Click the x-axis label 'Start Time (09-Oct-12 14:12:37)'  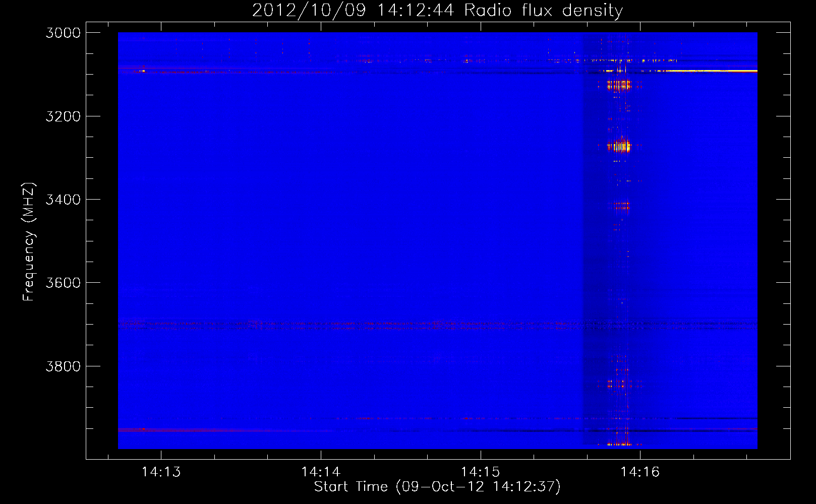[x=437, y=487]
